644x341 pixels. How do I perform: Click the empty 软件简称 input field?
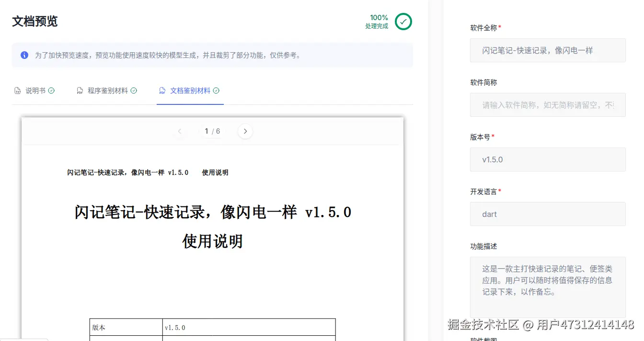coord(547,105)
